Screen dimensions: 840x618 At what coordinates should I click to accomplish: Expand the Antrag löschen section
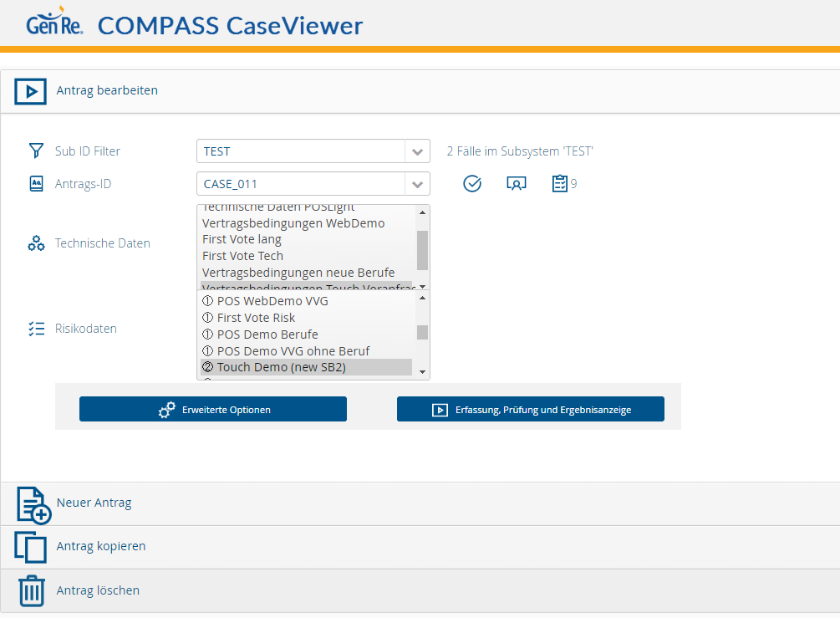coord(420,590)
